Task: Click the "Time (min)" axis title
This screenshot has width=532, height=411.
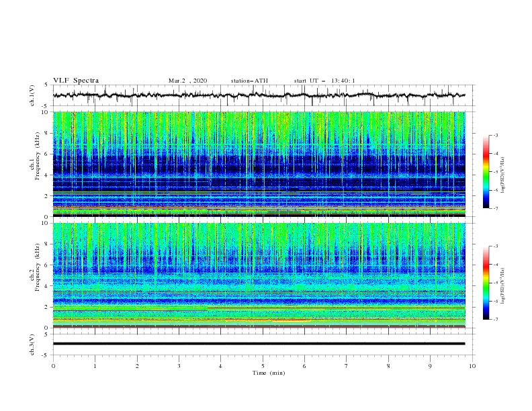Action: tap(269, 373)
